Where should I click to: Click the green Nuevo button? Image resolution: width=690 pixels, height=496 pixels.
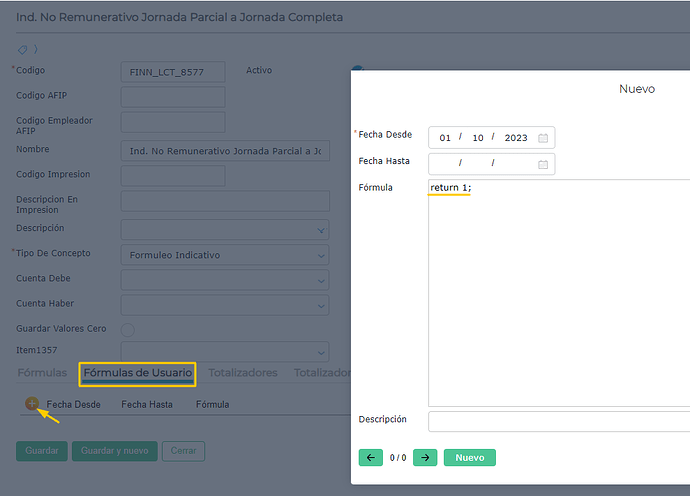[x=469, y=457]
